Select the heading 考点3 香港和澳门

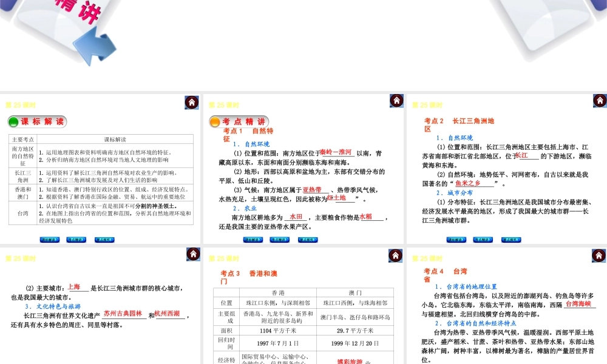pos(249,277)
